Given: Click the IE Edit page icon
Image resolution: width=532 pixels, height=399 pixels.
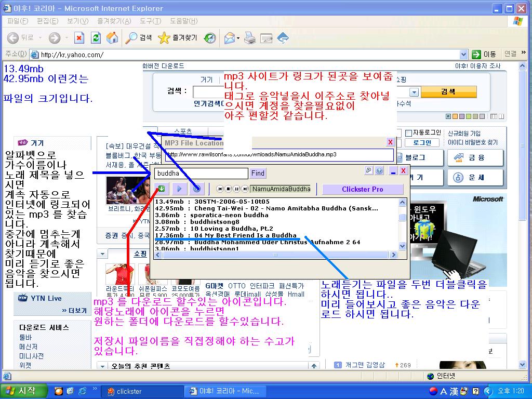Looking at the screenshot, I should point(267,37).
